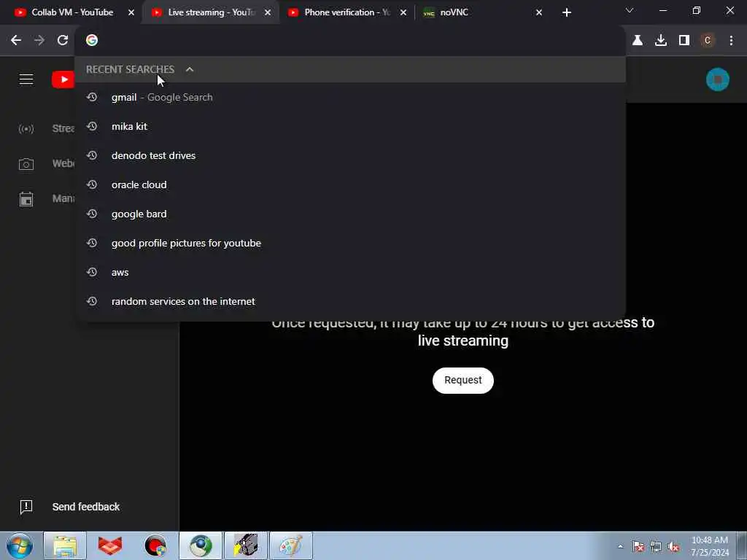Click the network icon in system tray
Image resolution: width=747 pixels, height=560 pixels.
656,547
